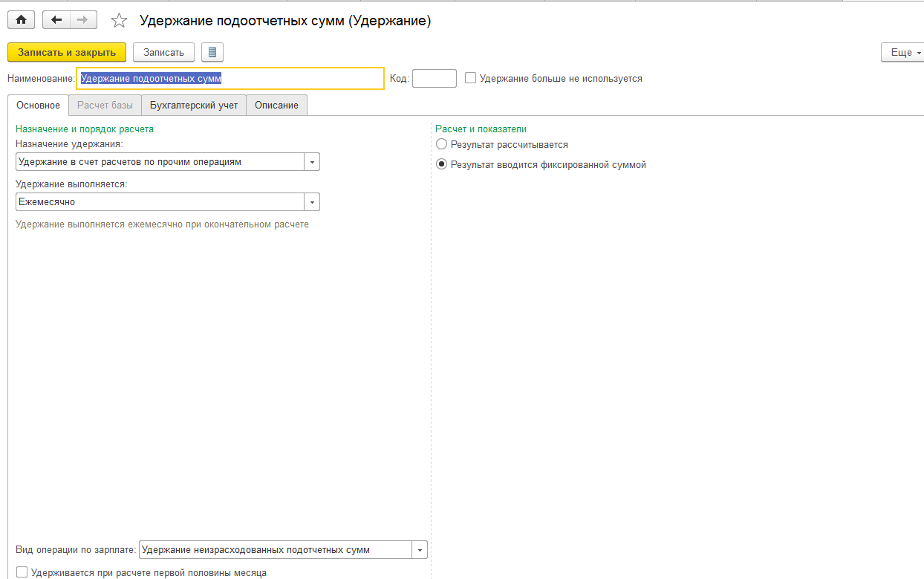
Task: Check Удержание больше не используется
Action: pos(470,77)
